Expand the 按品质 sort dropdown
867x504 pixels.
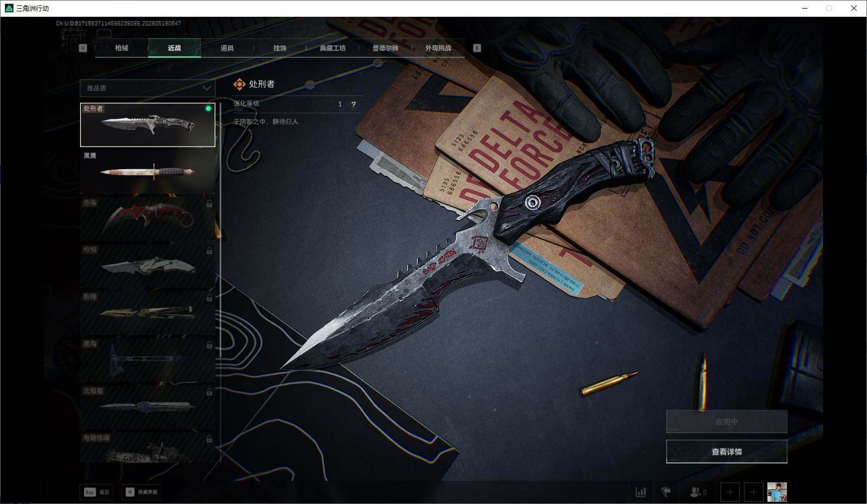coord(147,88)
